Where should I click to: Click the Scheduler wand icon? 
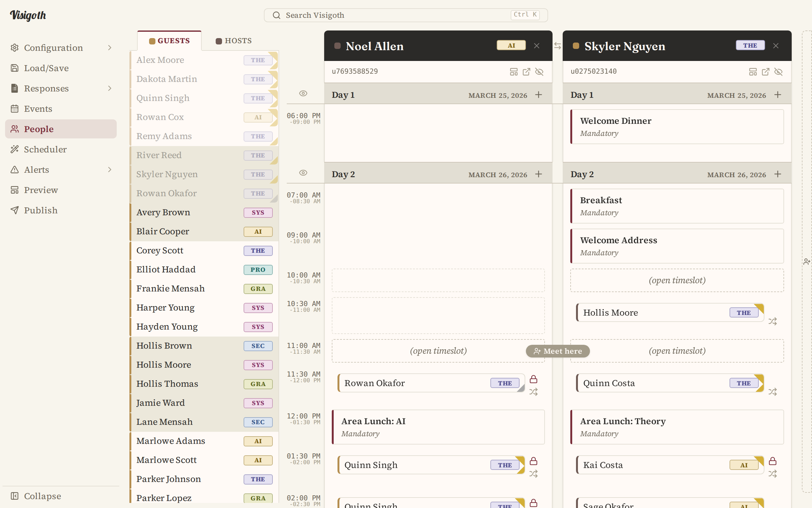[x=14, y=150]
